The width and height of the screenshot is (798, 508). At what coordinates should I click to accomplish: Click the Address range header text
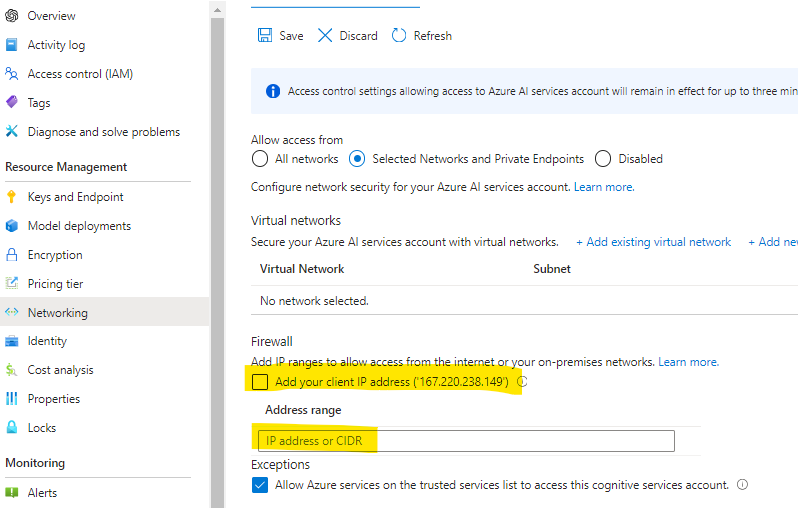point(303,410)
